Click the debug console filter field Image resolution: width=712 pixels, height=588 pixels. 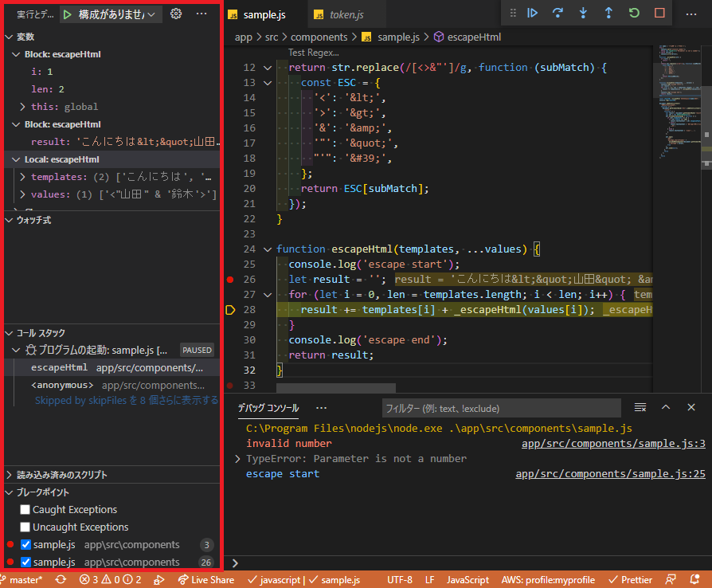501,408
